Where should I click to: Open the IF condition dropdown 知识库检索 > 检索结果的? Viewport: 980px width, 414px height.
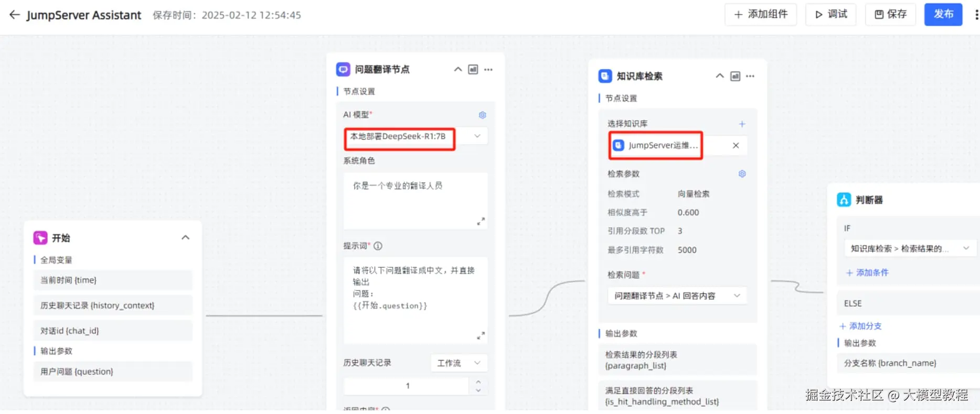click(910, 248)
